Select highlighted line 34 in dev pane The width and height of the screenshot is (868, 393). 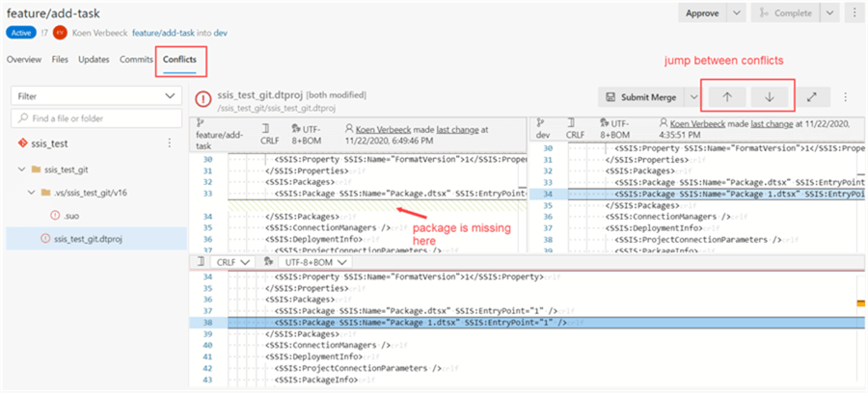point(698,194)
